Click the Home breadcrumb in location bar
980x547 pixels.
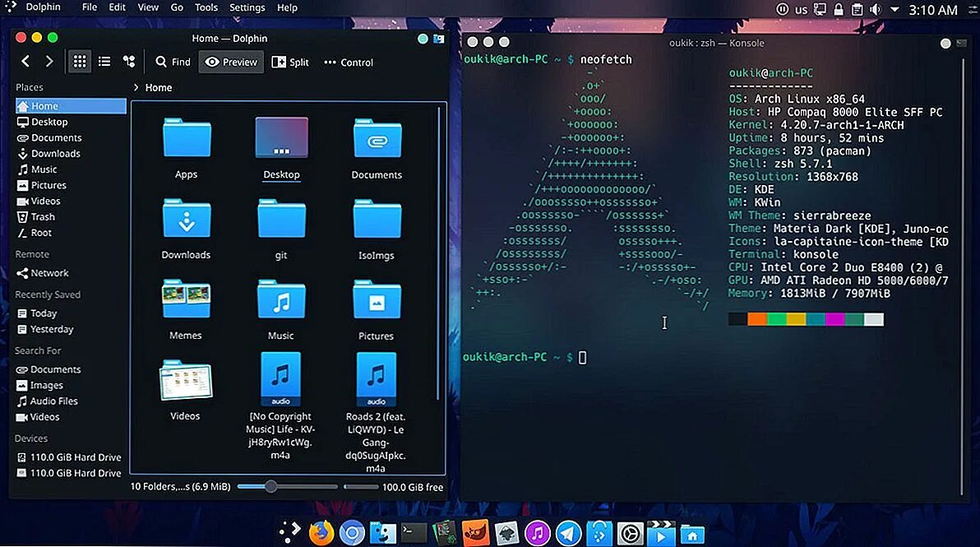159,87
